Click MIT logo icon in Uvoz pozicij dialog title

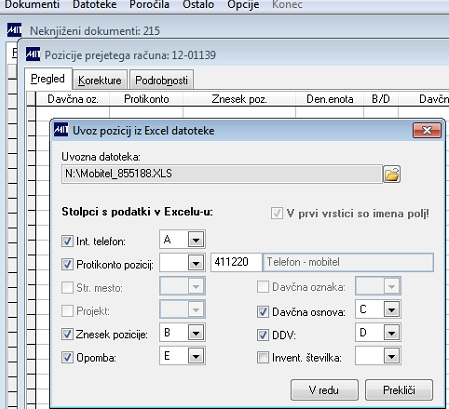(x=61, y=130)
